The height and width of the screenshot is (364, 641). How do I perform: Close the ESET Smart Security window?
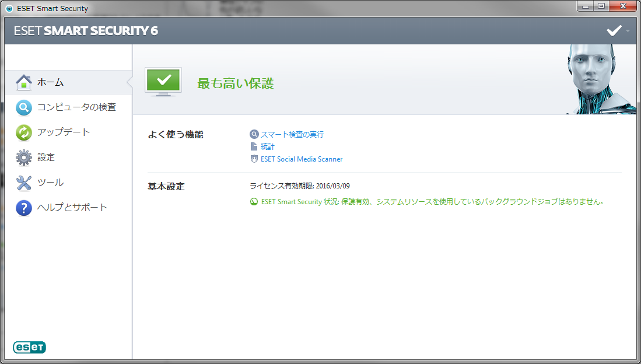click(x=623, y=6)
